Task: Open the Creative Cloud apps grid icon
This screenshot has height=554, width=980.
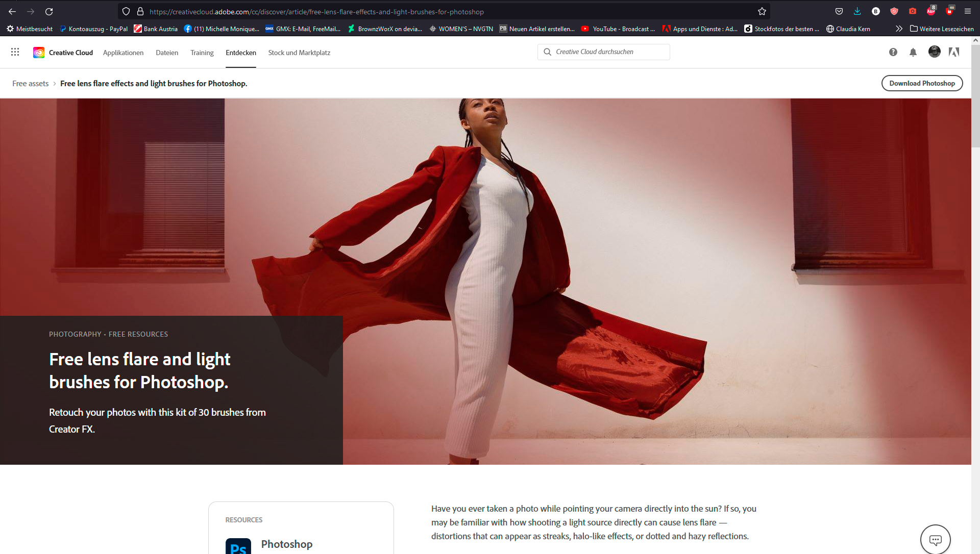Action: pos(15,52)
